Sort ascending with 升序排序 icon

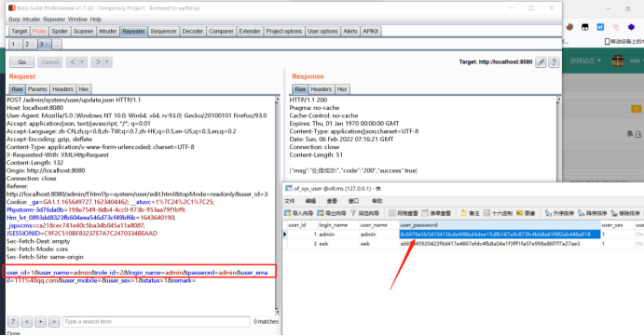coord(559,213)
